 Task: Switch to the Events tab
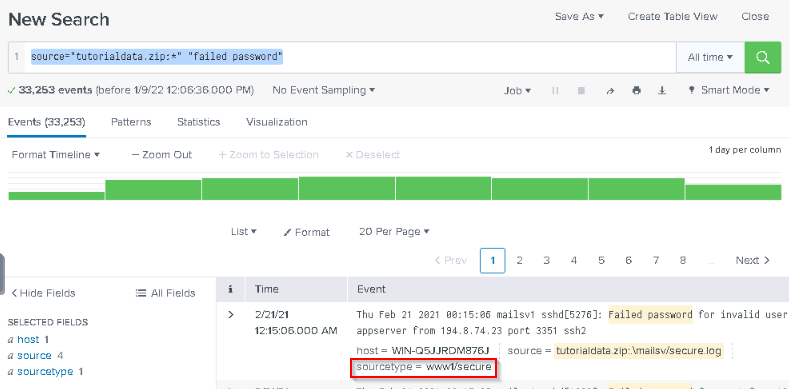[46, 122]
